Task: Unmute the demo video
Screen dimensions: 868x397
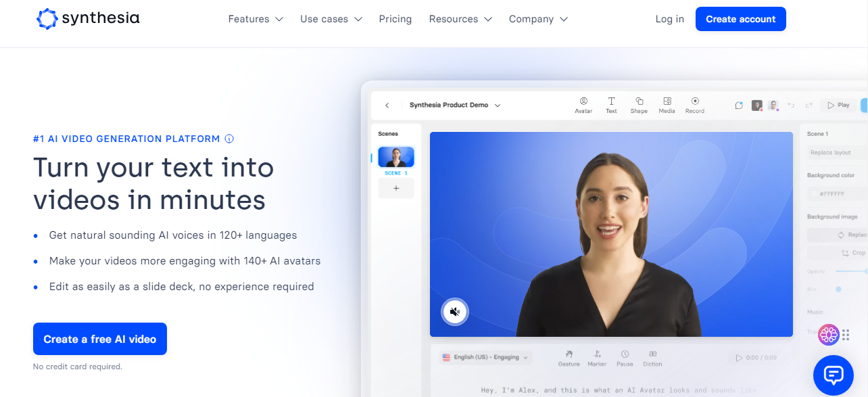Action: (x=455, y=312)
